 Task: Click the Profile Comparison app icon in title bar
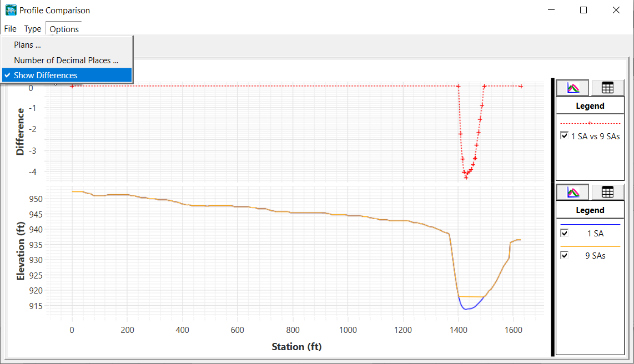pos(11,10)
